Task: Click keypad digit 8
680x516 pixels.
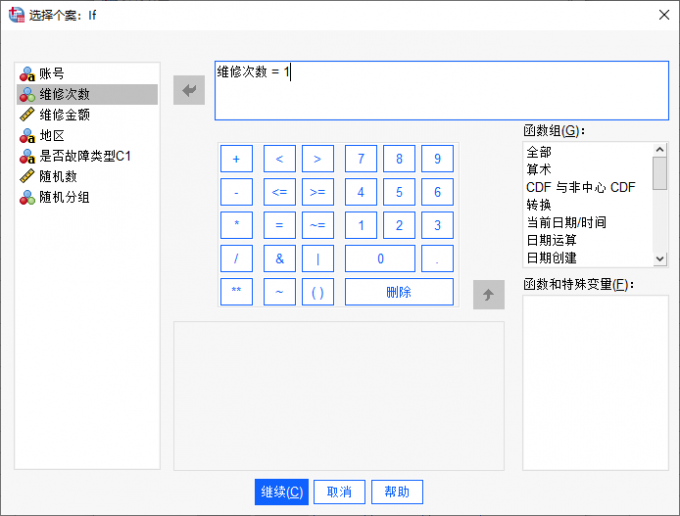Action: point(399,159)
